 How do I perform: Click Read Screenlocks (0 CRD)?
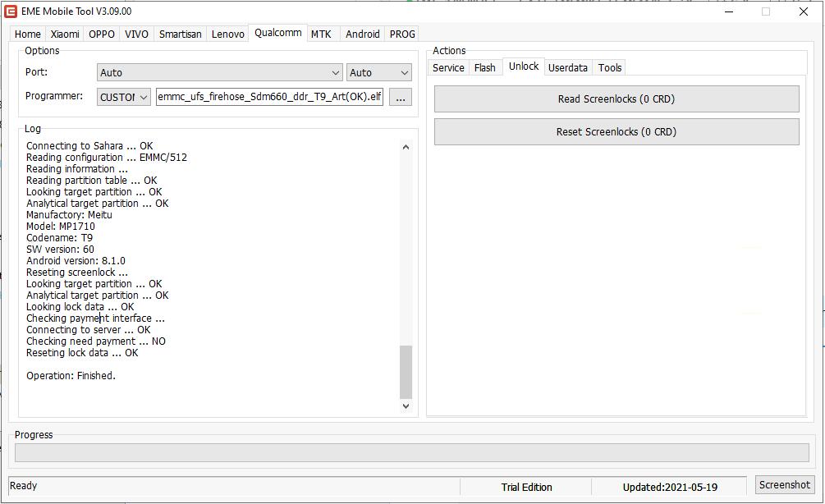616,99
